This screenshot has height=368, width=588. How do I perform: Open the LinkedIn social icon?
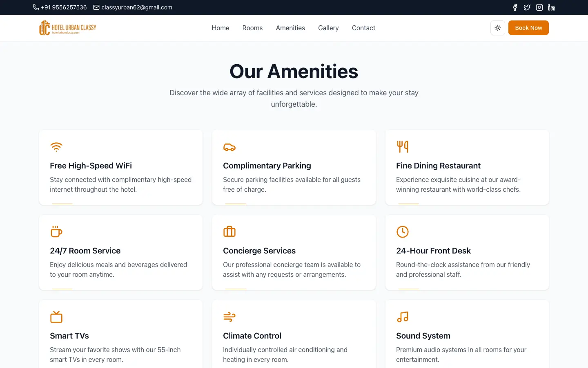[x=552, y=7]
